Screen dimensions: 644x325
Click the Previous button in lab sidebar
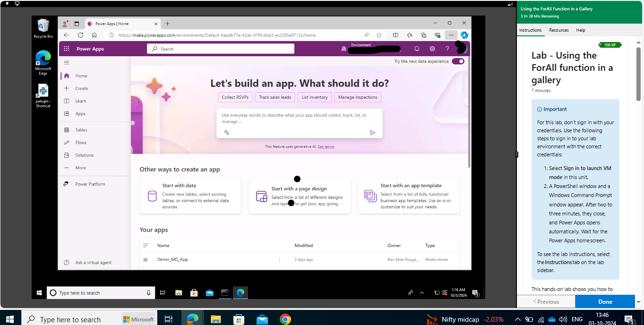546,301
